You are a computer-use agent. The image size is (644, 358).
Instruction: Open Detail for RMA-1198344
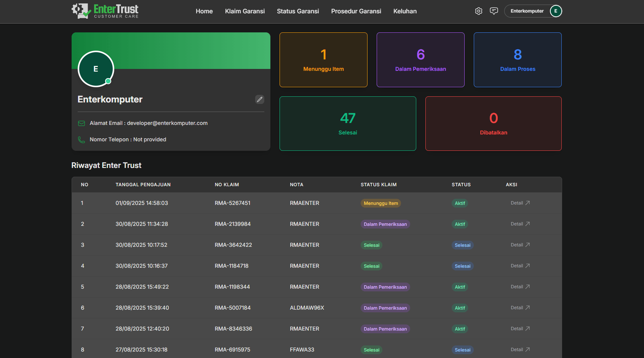point(520,287)
